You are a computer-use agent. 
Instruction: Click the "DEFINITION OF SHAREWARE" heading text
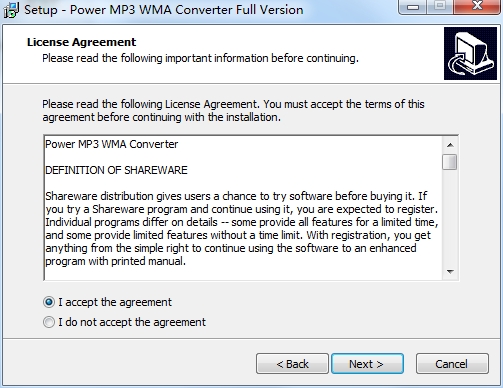[116, 170]
